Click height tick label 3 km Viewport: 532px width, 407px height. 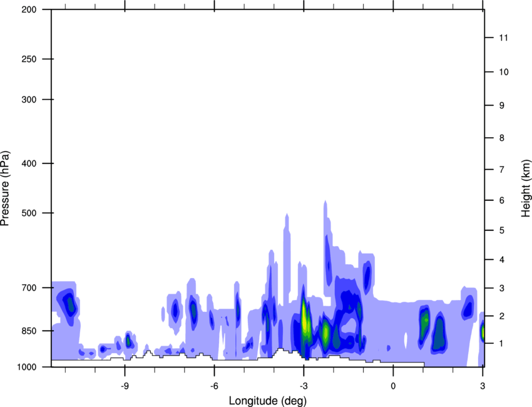tap(502, 288)
